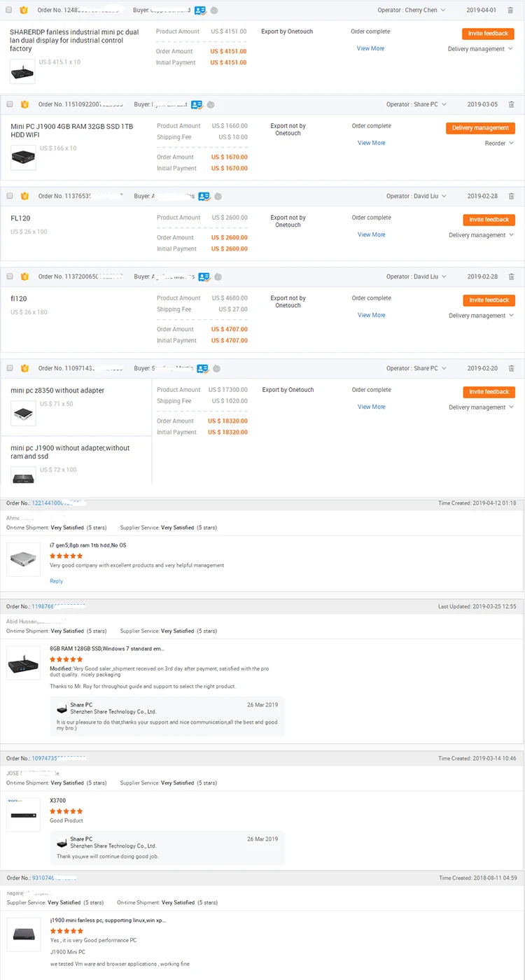Remove the 2019-02-20 order via trash icon
Viewport: 525px width, 980px height.
[x=511, y=368]
